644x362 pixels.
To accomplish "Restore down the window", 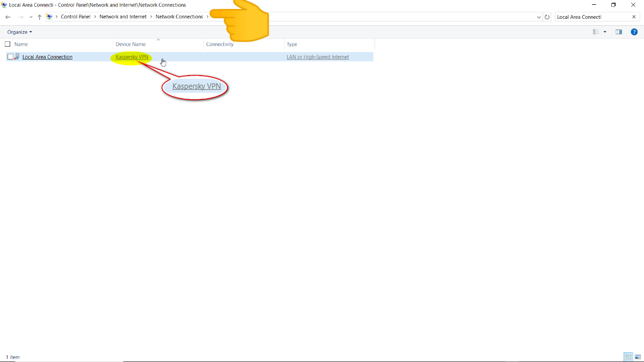I will 613,5.
